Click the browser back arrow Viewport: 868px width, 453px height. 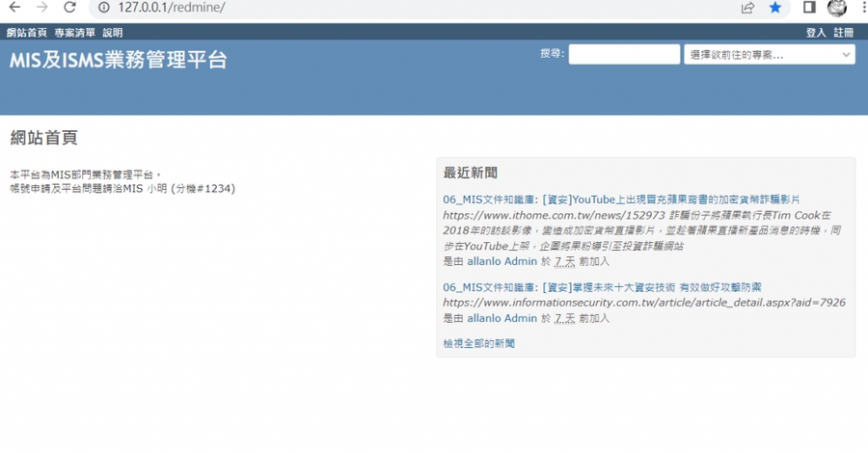14,8
